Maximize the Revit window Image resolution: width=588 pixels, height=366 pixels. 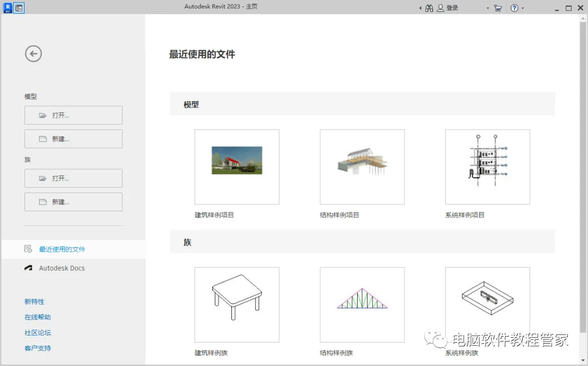tap(568, 8)
